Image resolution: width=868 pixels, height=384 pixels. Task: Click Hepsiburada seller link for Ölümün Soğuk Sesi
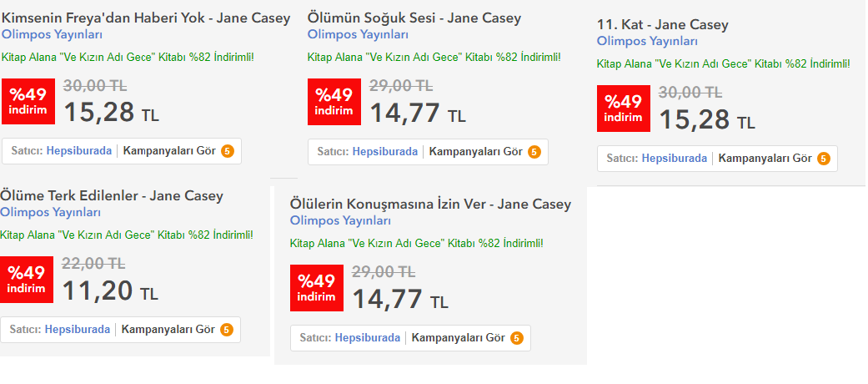click(x=384, y=151)
